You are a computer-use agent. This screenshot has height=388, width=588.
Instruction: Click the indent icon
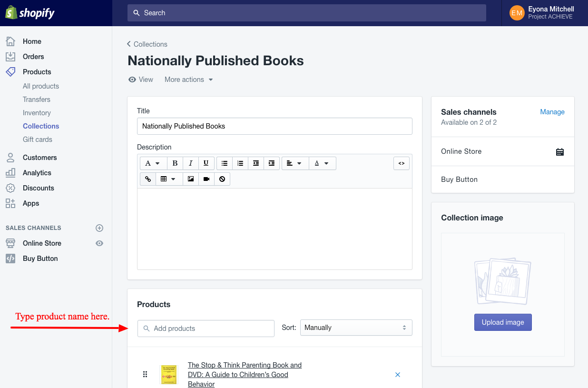pyautogui.click(x=272, y=163)
